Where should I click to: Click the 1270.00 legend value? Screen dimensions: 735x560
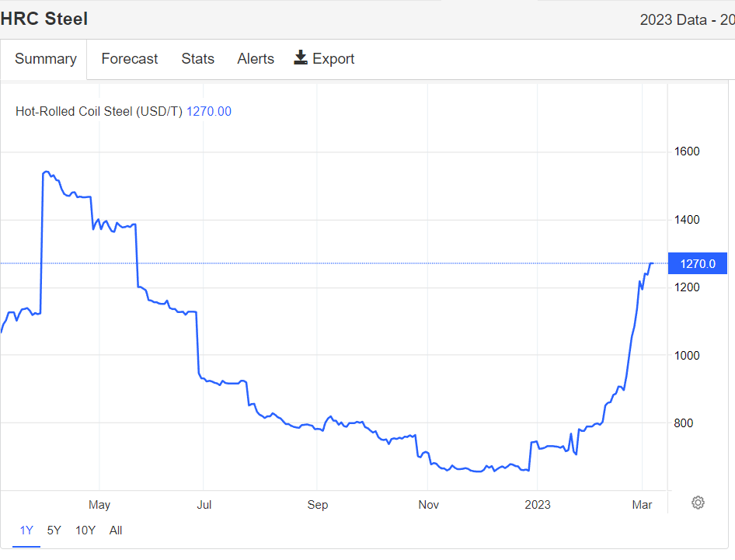click(x=209, y=111)
